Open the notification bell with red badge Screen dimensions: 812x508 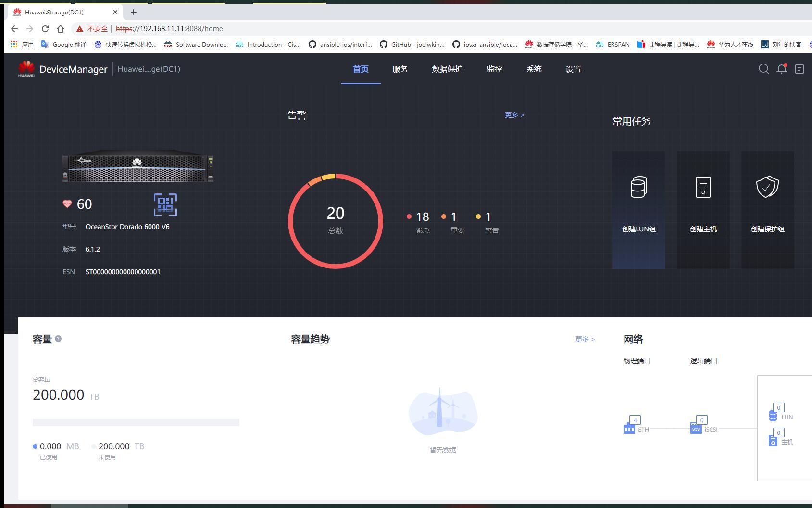(x=781, y=69)
